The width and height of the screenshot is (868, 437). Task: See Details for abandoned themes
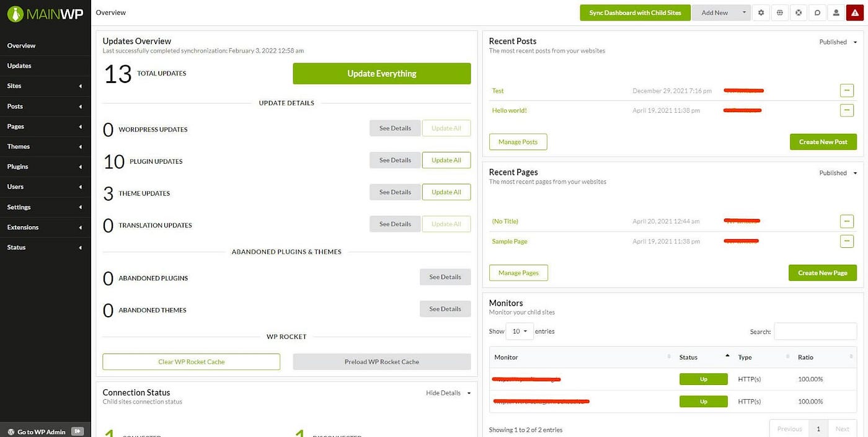[445, 309]
